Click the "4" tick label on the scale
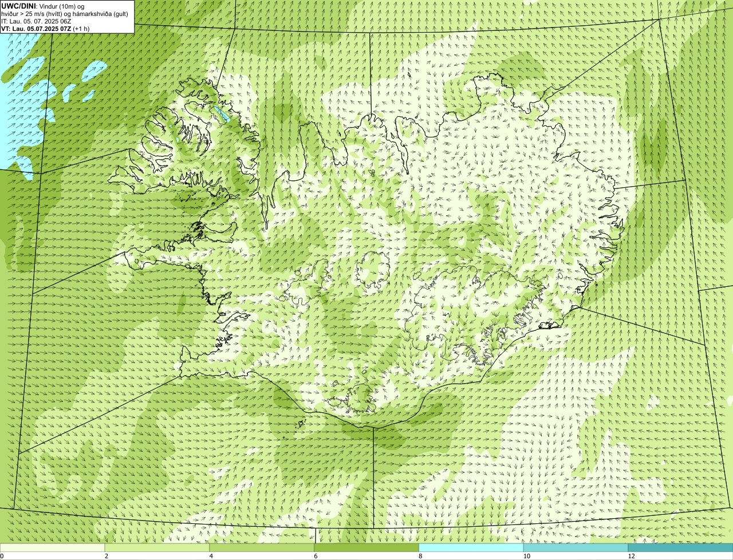 (211, 556)
